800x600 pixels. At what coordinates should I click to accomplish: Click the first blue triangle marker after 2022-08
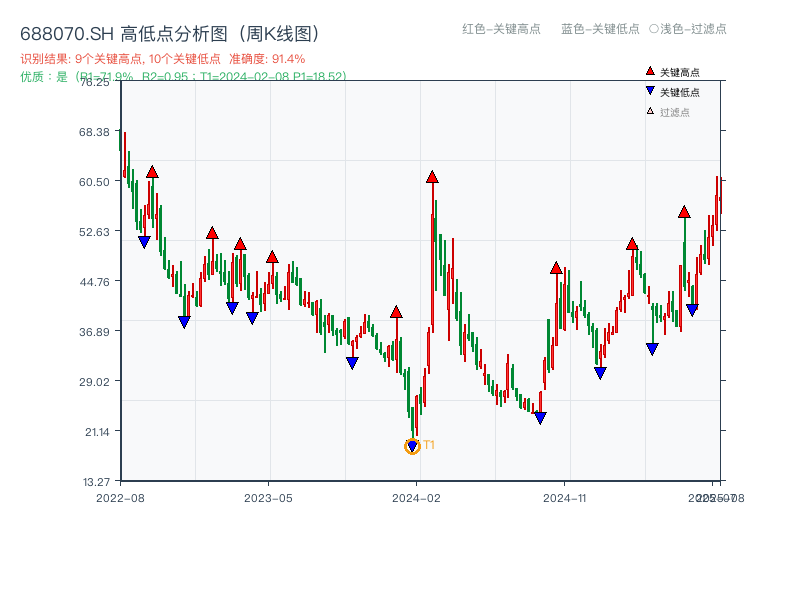(144, 240)
